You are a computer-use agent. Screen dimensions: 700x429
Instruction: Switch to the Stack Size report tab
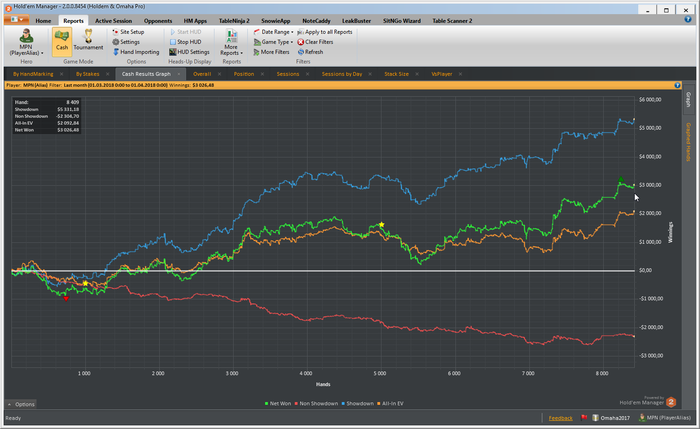tap(396, 74)
